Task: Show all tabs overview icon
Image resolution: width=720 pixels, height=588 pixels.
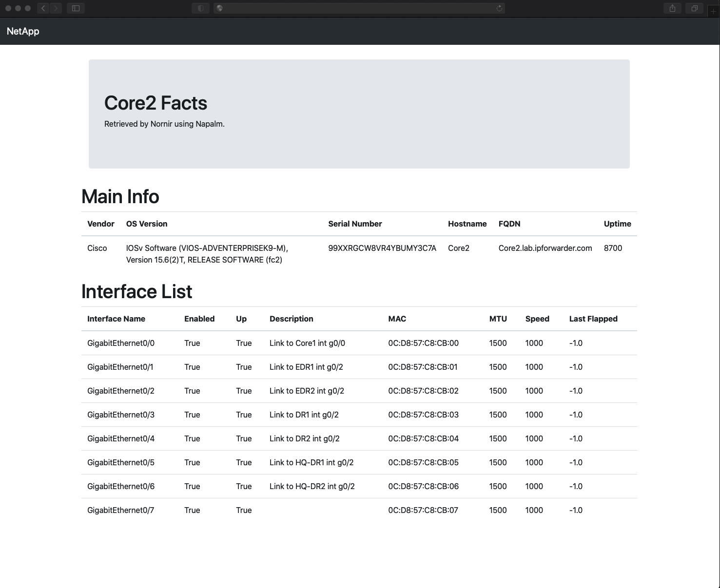Action: pyautogui.click(x=694, y=8)
